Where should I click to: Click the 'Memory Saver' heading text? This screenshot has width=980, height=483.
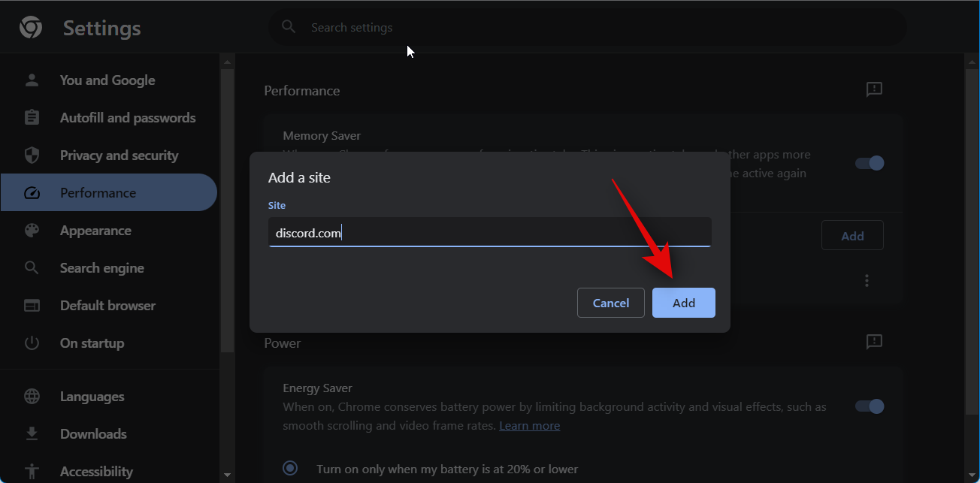click(x=322, y=136)
